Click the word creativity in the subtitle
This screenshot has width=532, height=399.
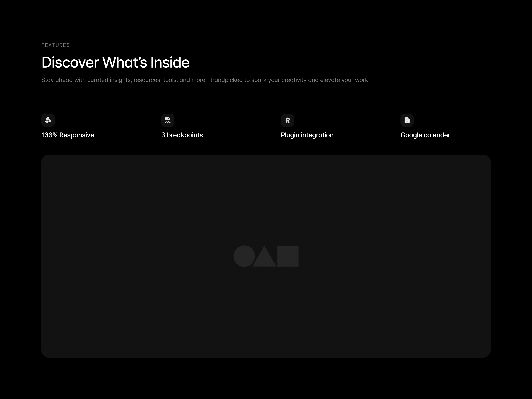(x=294, y=80)
